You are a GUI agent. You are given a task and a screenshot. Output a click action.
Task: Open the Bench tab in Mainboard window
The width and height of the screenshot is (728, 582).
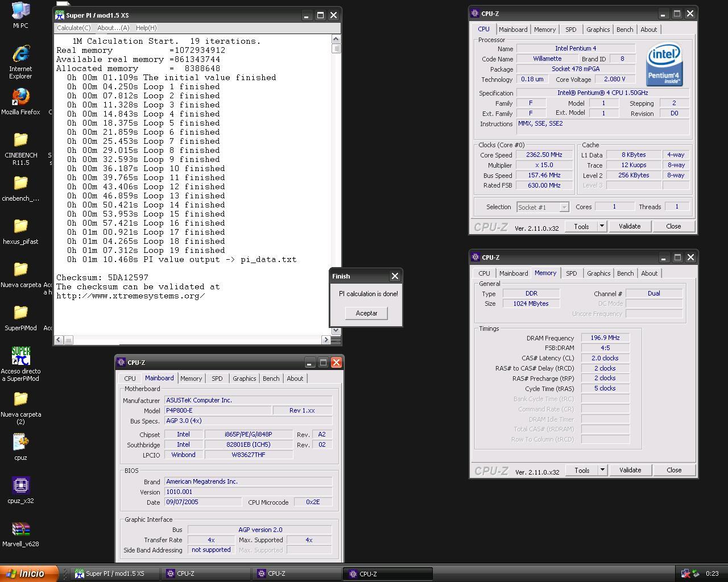pos(271,379)
